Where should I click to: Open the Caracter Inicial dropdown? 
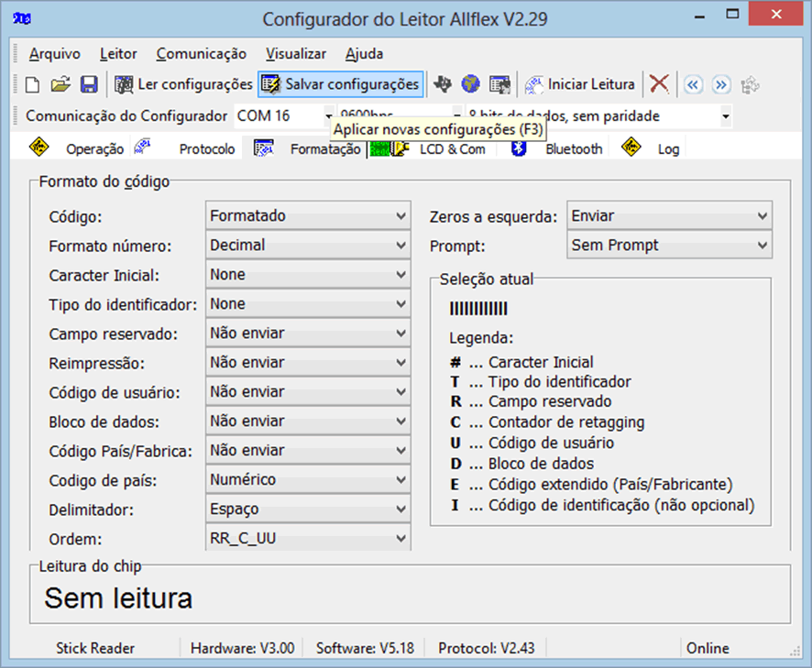click(308, 275)
